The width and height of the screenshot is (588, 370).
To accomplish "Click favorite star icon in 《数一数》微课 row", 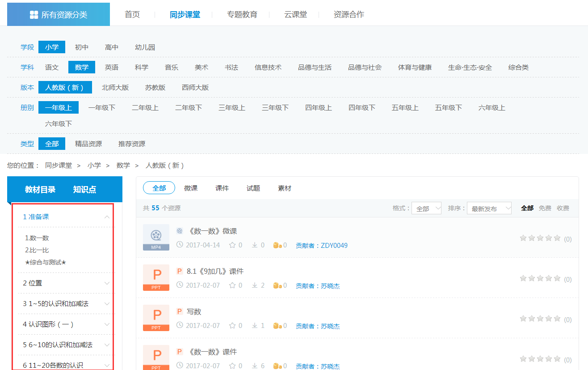I will (x=232, y=245).
